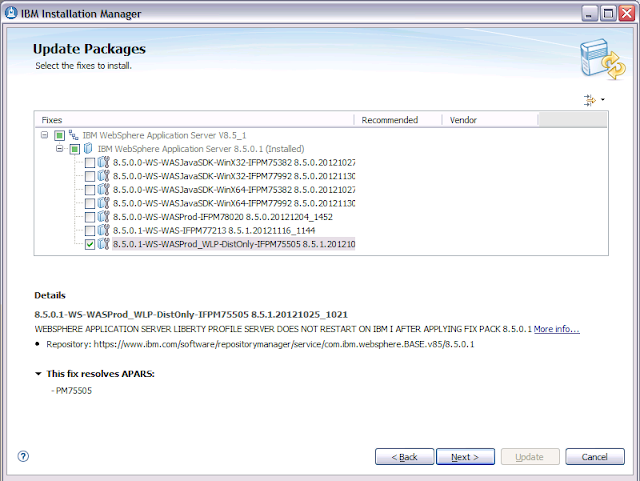Proceed with the Next button
The width and height of the screenshot is (640, 481).
pos(465,457)
